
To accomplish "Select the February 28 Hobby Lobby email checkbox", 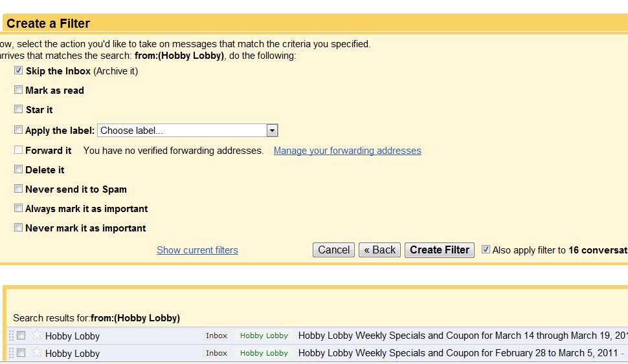I will (x=21, y=353).
